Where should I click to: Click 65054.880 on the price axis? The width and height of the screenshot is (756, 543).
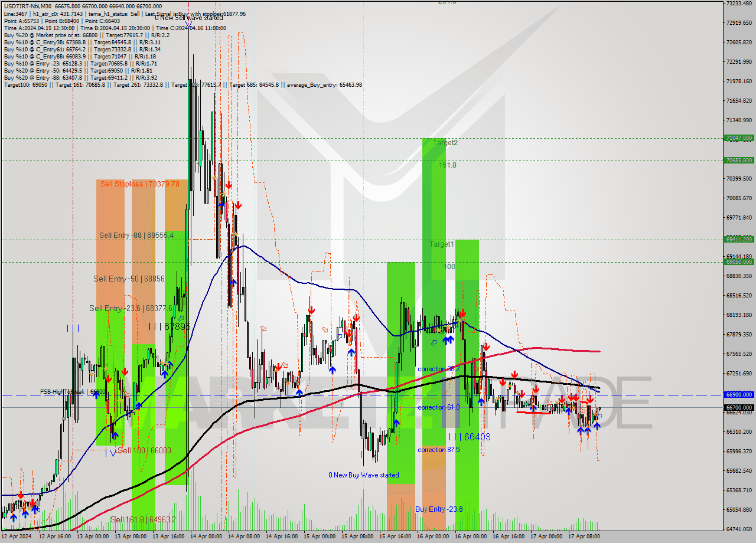(739, 510)
